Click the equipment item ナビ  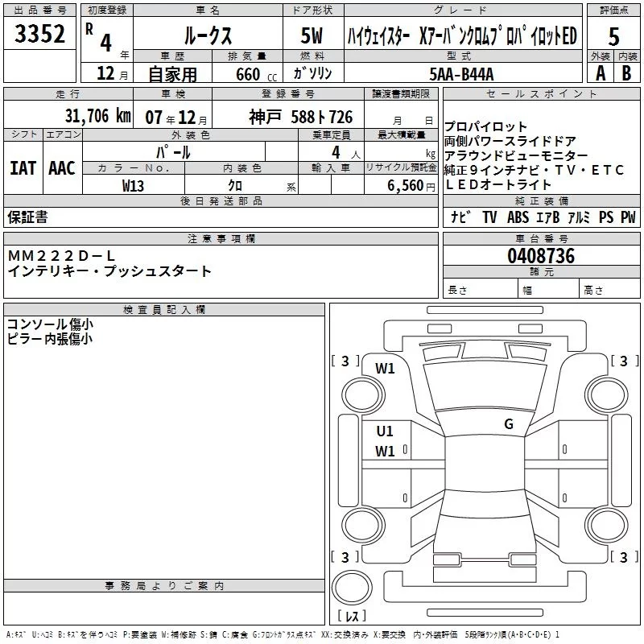(460, 217)
